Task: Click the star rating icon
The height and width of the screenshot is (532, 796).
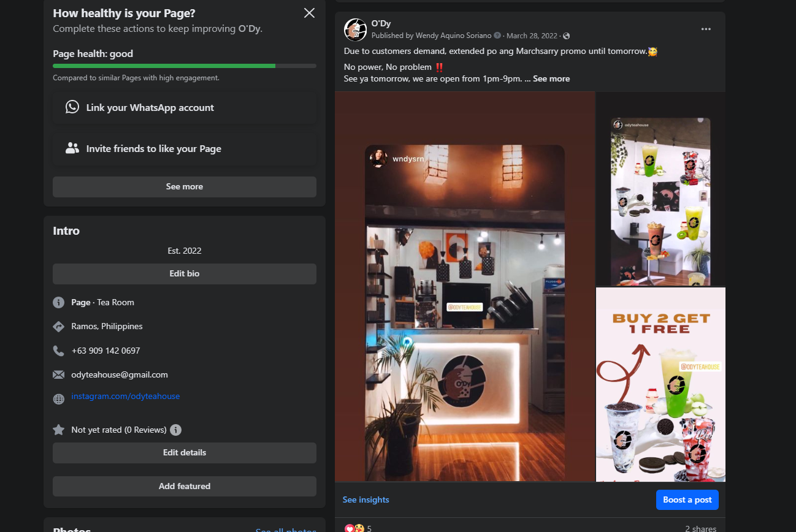Action: [x=59, y=430]
